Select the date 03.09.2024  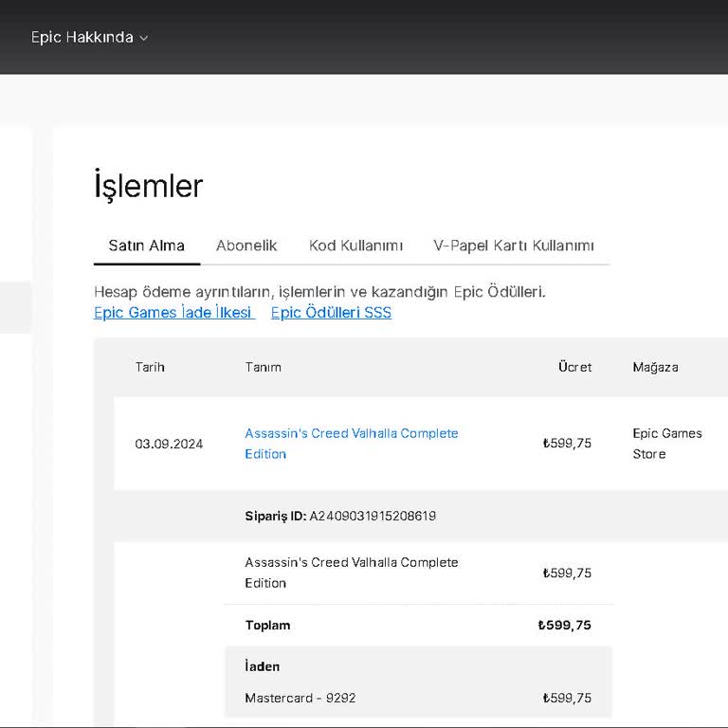pyautogui.click(x=169, y=444)
